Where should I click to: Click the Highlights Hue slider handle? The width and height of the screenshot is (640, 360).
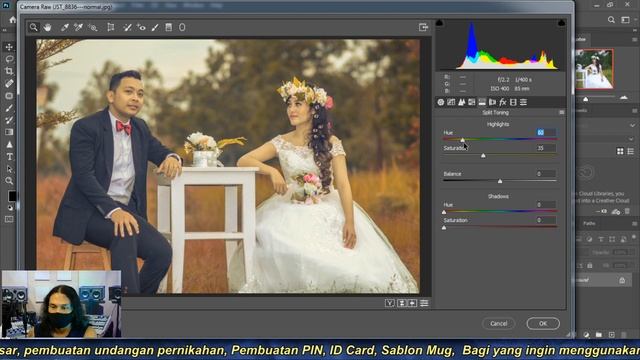coord(462,140)
